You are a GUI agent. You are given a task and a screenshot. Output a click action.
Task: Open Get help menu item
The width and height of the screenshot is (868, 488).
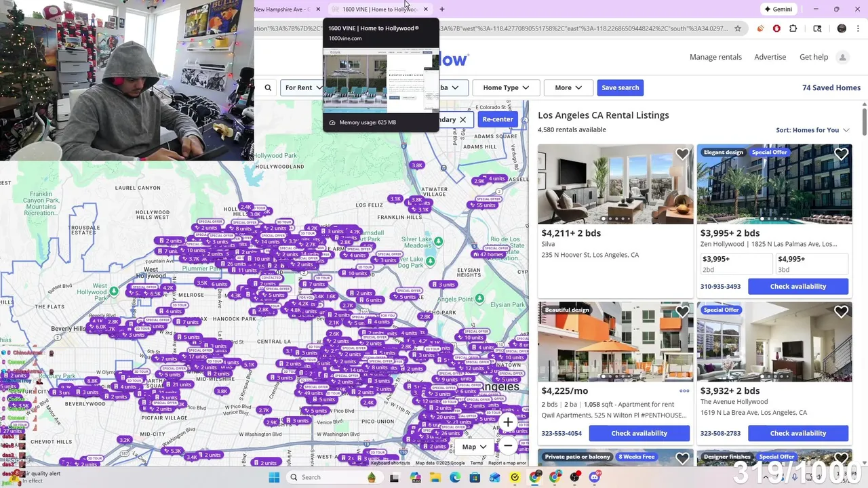pyautogui.click(x=814, y=57)
